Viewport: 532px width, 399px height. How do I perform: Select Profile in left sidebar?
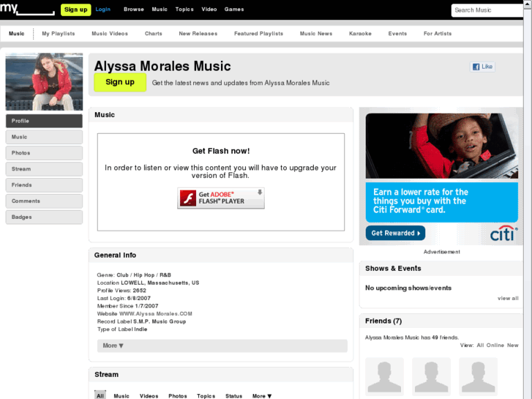pos(44,121)
